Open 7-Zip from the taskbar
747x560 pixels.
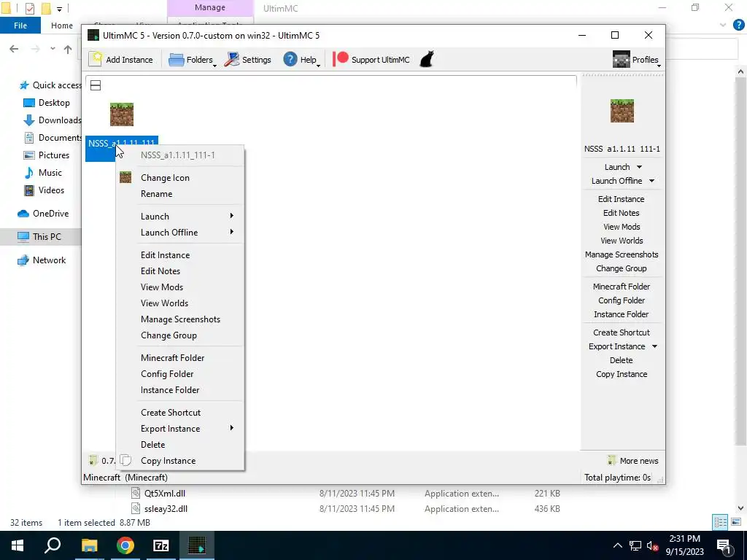(161, 545)
